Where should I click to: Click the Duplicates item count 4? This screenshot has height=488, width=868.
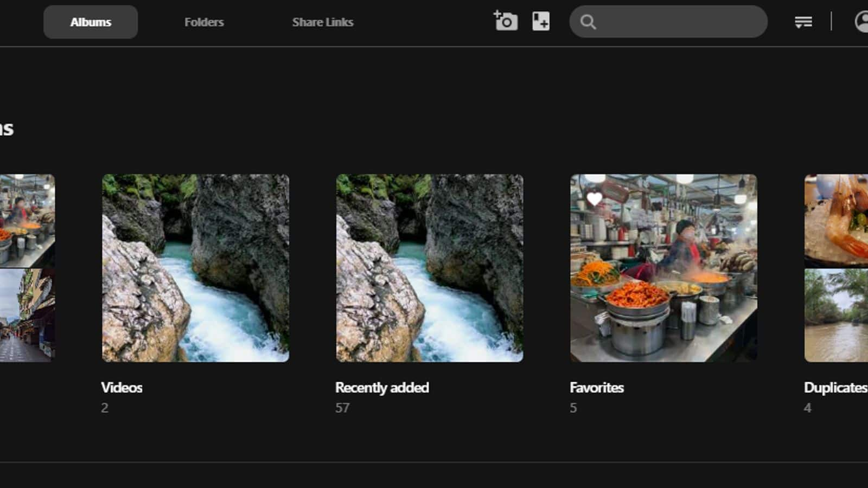(x=808, y=408)
